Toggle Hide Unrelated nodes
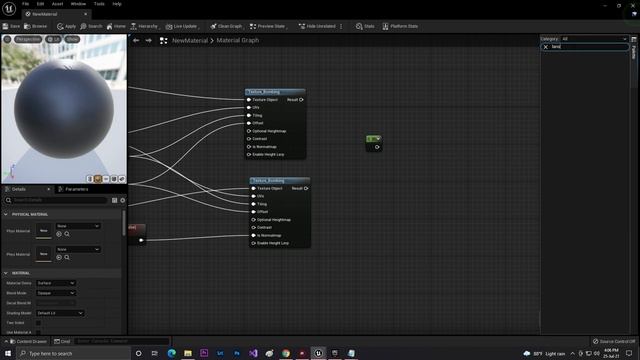This screenshot has height=360, width=640. point(317,26)
